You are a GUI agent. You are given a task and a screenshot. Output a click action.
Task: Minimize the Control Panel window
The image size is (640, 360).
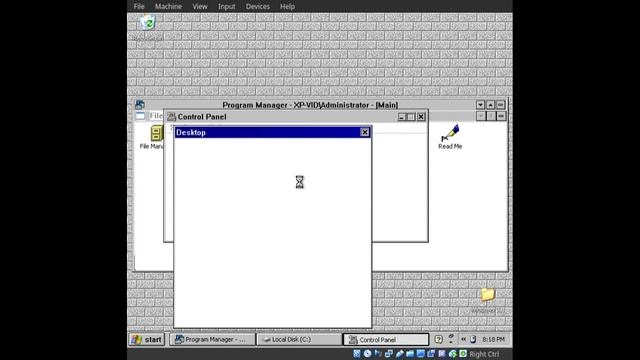pos(402,117)
